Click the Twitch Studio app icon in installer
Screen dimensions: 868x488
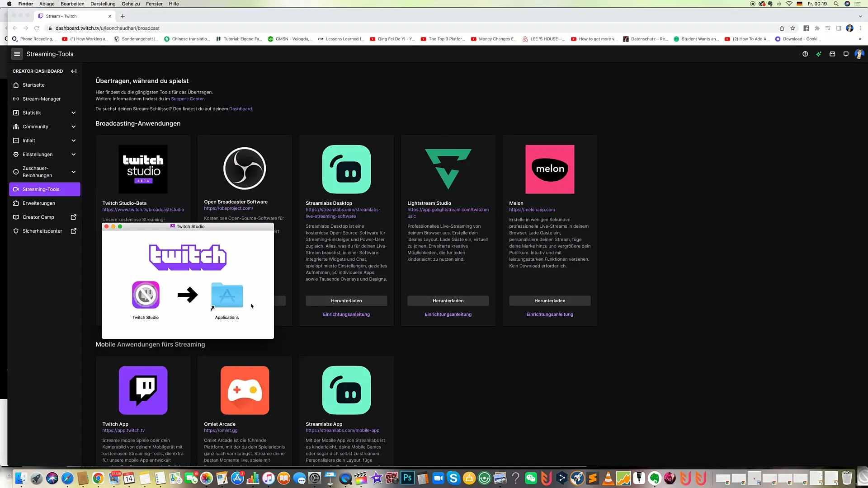tap(146, 295)
